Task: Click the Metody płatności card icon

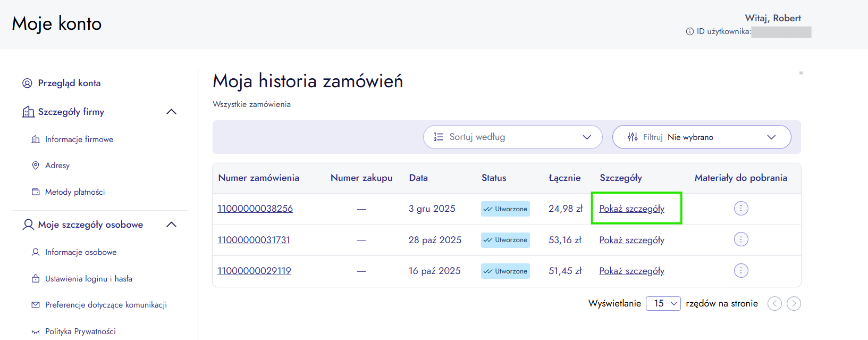Action: click(x=36, y=192)
